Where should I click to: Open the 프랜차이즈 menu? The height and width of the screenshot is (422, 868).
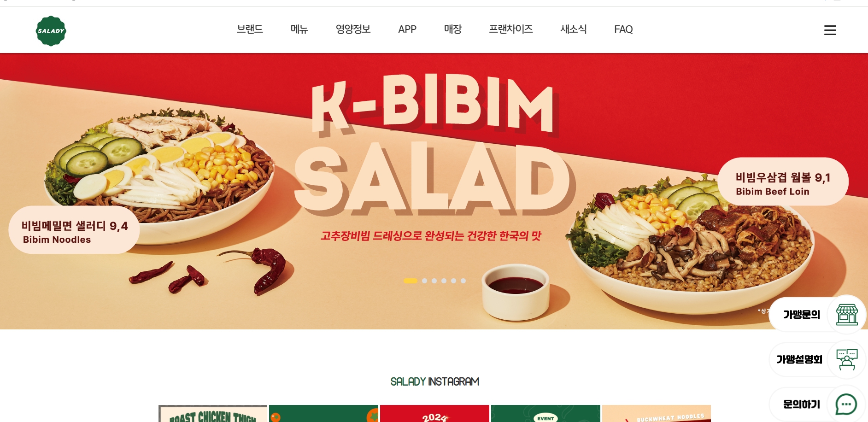(x=511, y=29)
